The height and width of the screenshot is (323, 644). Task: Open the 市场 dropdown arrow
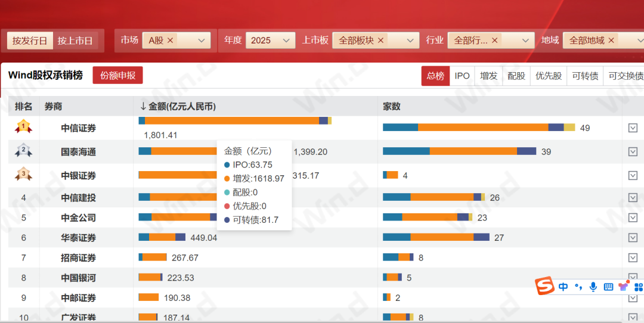202,40
